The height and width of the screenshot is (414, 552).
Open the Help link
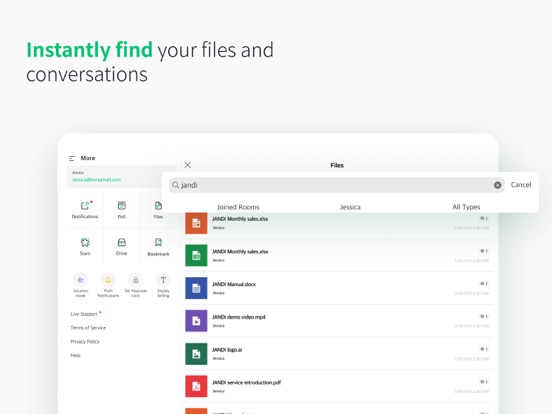75,355
